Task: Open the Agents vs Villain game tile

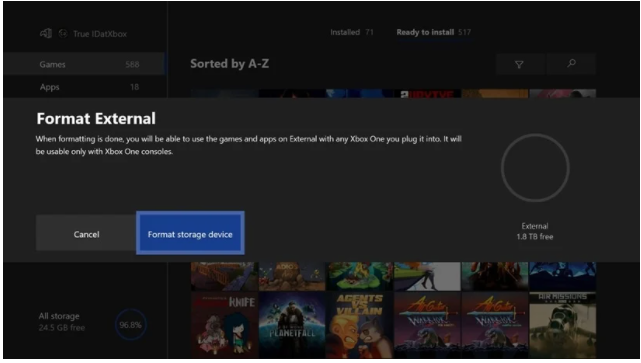Action: tap(359, 325)
